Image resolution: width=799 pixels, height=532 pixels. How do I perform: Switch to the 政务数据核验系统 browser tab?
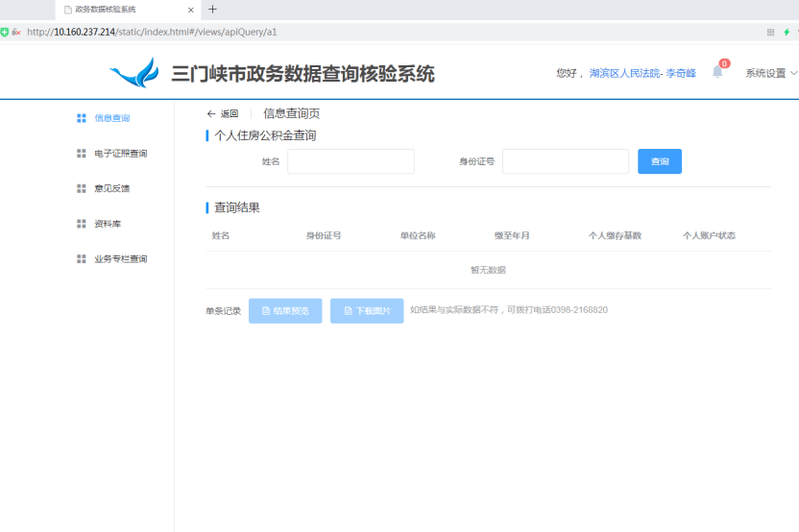point(128,10)
